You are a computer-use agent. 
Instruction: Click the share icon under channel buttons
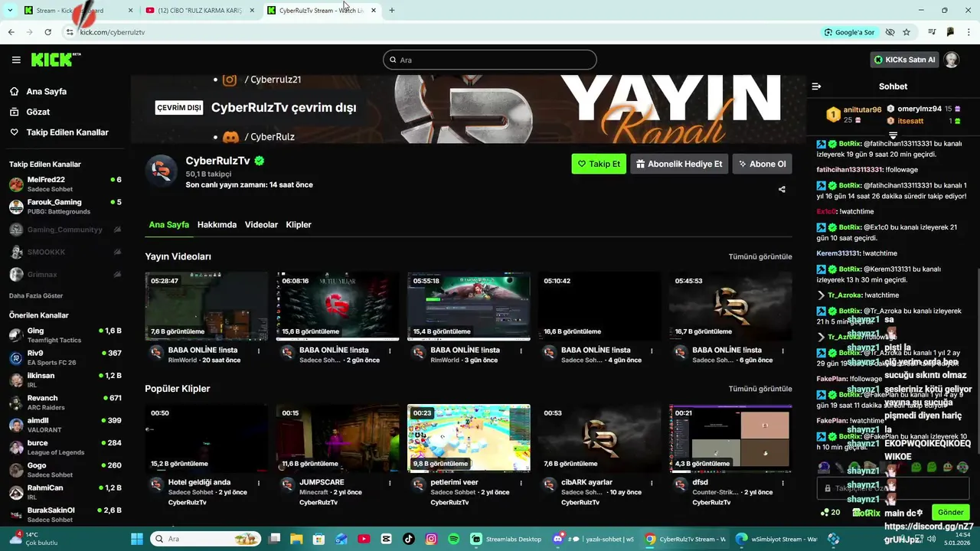(782, 189)
